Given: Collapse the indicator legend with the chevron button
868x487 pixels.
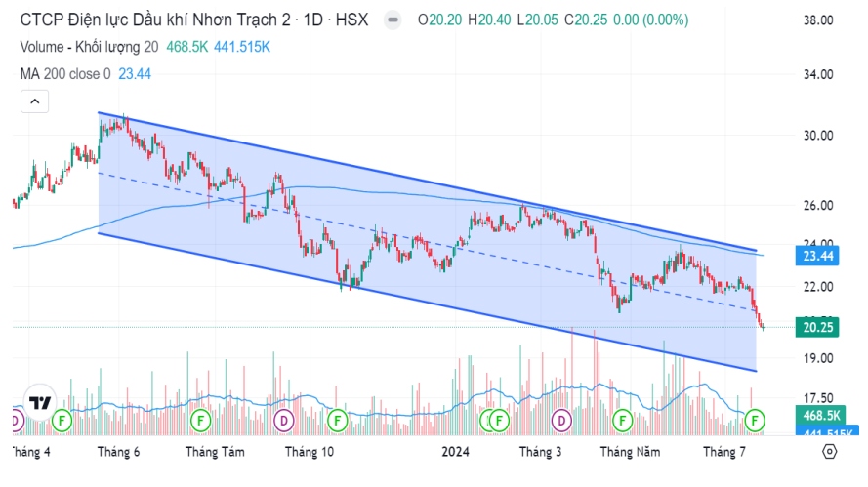Looking at the screenshot, I should point(35,101).
